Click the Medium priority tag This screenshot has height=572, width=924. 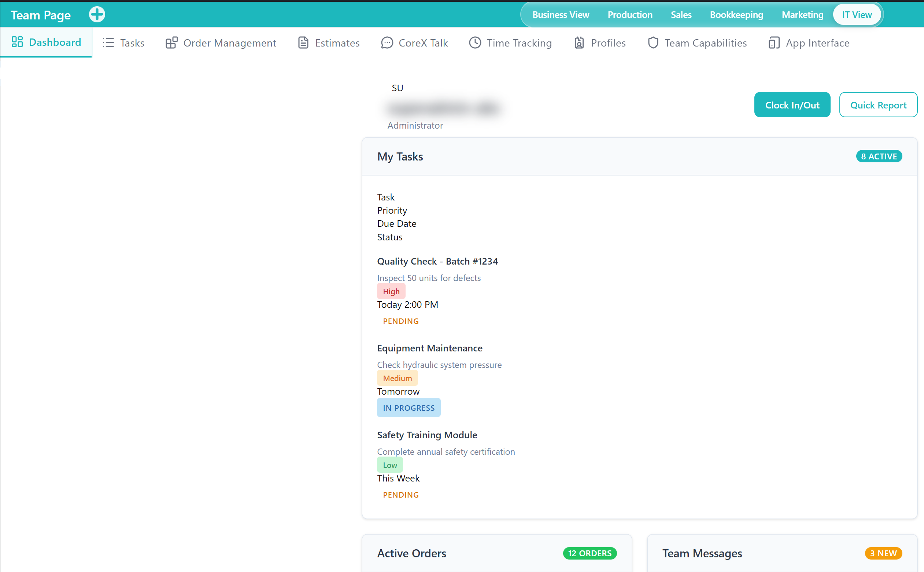click(397, 378)
